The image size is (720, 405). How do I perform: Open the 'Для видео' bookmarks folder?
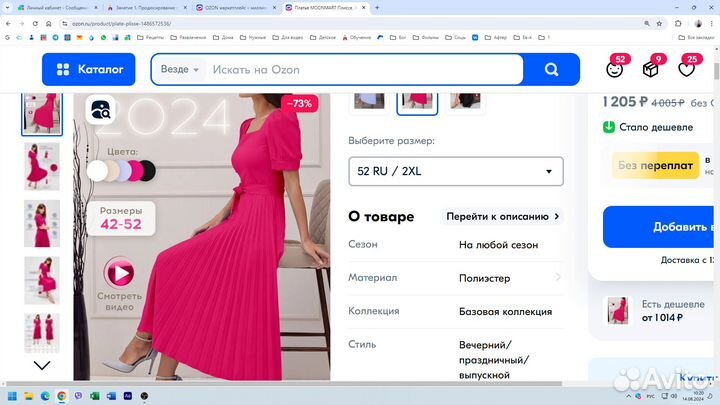click(288, 38)
